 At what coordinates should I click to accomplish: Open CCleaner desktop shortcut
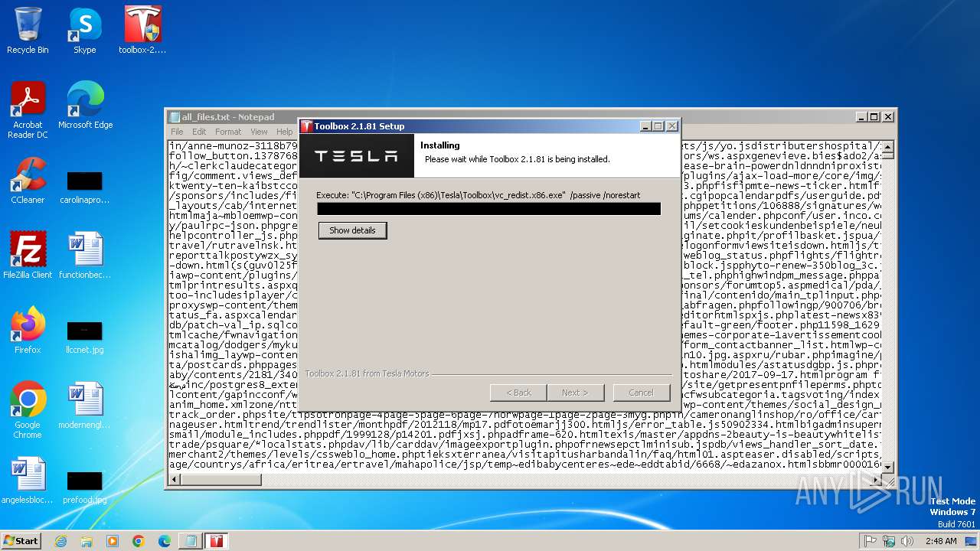coord(28,181)
